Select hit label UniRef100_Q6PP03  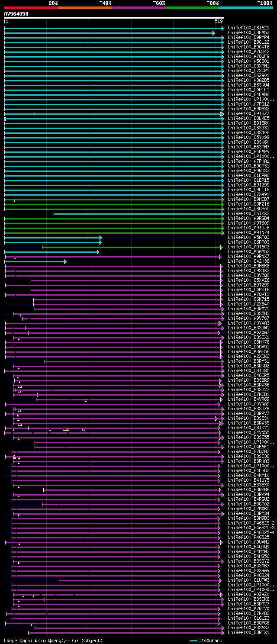[x=248, y=242]
